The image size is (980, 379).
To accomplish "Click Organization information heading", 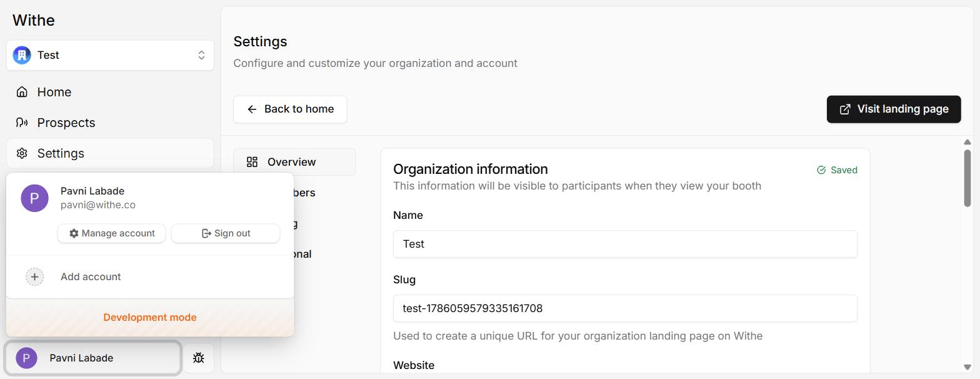I will tap(471, 169).
